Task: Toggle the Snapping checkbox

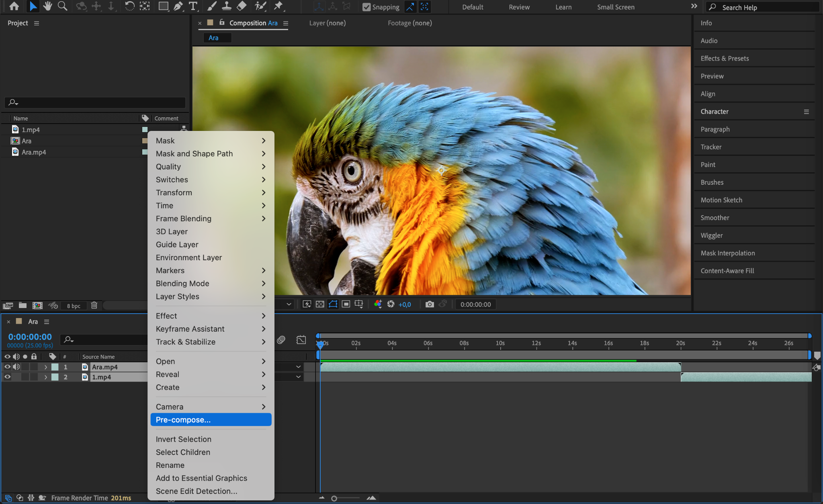Action: (x=366, y=7)
